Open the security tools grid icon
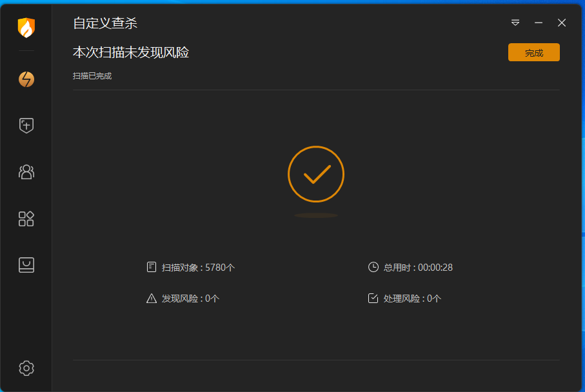The width and height of the screenshot is (585, 392). pyautogui.click(x=26, y=219)
